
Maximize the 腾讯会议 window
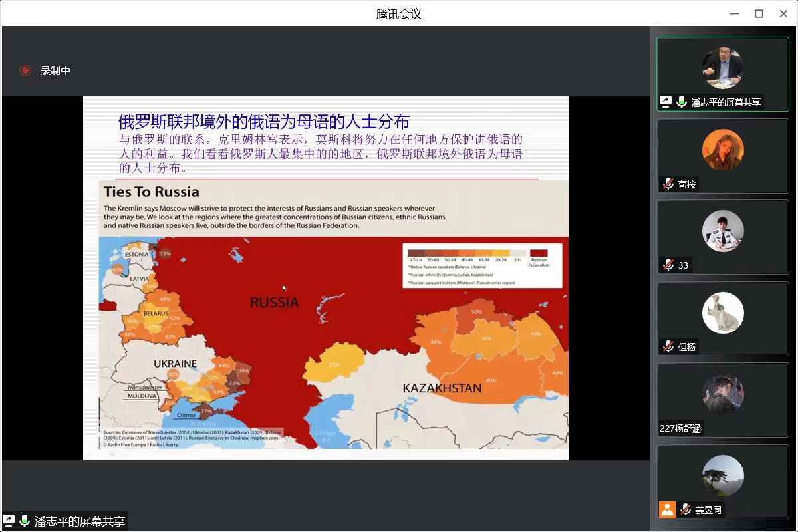759,13
